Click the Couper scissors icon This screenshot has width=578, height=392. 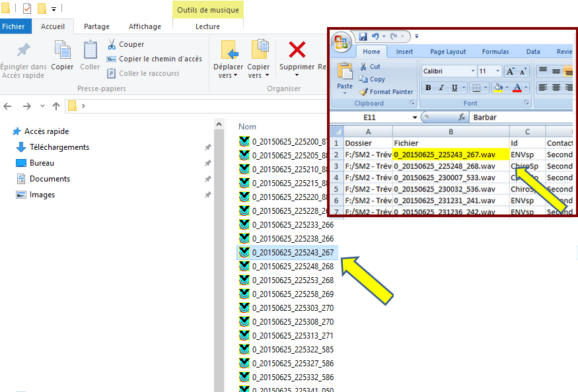[x=112, y=44]
